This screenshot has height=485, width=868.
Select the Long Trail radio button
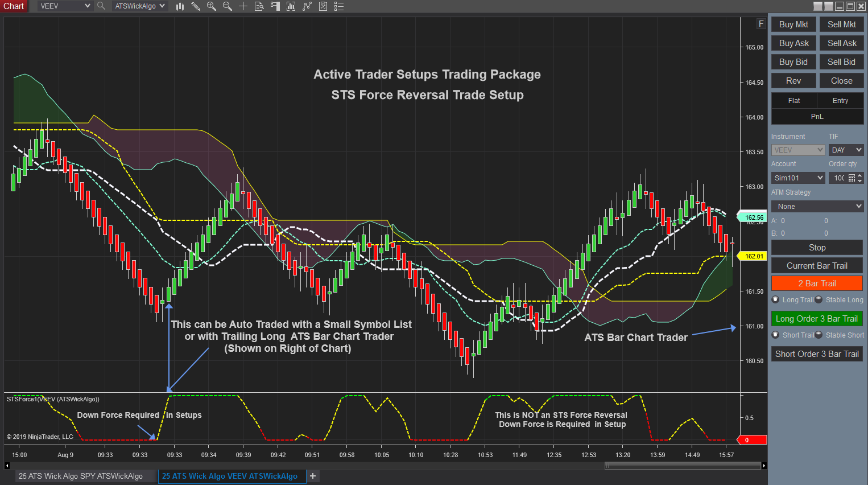pyautogui.click(x=775, y=299)
